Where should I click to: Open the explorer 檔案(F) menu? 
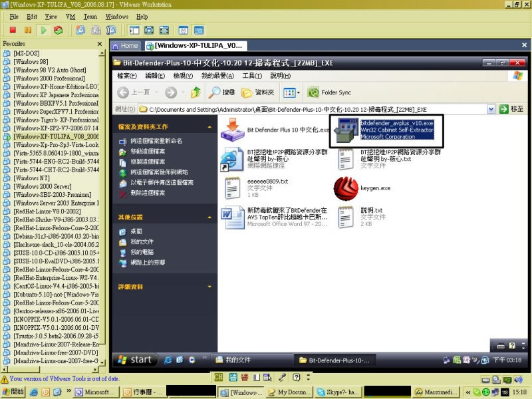tap(127, 76)
